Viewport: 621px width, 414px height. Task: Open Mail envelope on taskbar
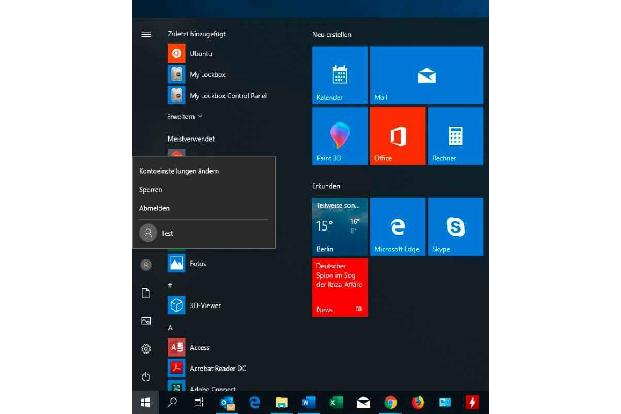(363, 403)
